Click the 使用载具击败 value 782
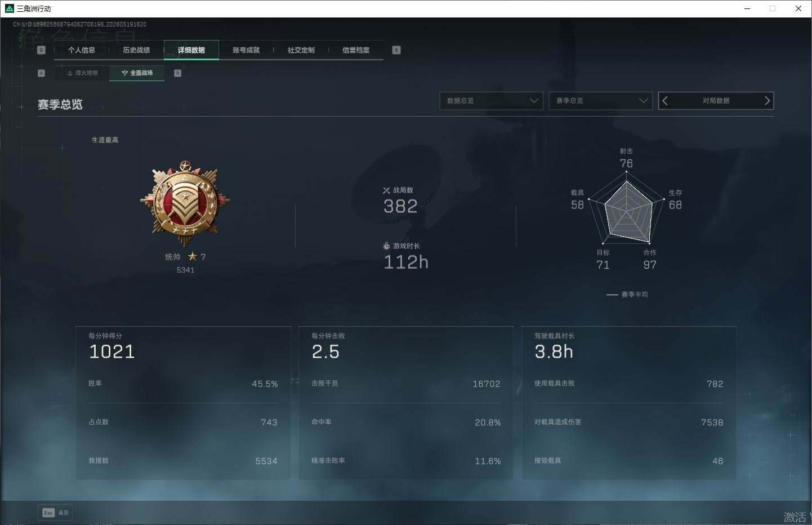The height and width of the screenshot is (525, 812). click(x=715, y=384)
